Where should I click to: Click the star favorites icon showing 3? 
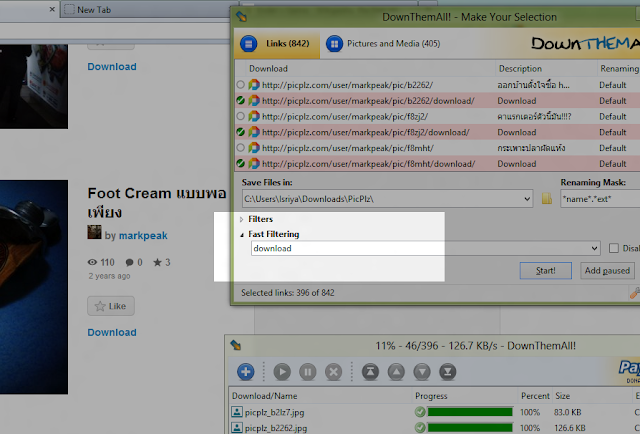pyautogui.click(x=157, y=262)
